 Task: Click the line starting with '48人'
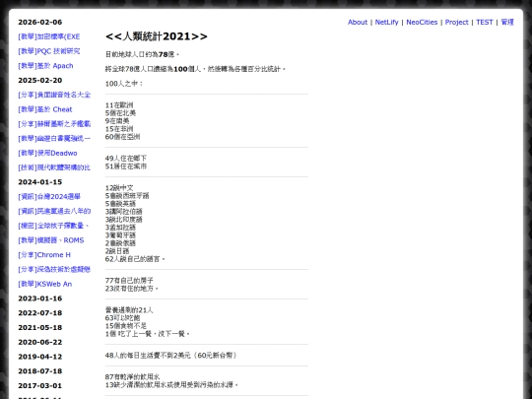coord(171,356)
